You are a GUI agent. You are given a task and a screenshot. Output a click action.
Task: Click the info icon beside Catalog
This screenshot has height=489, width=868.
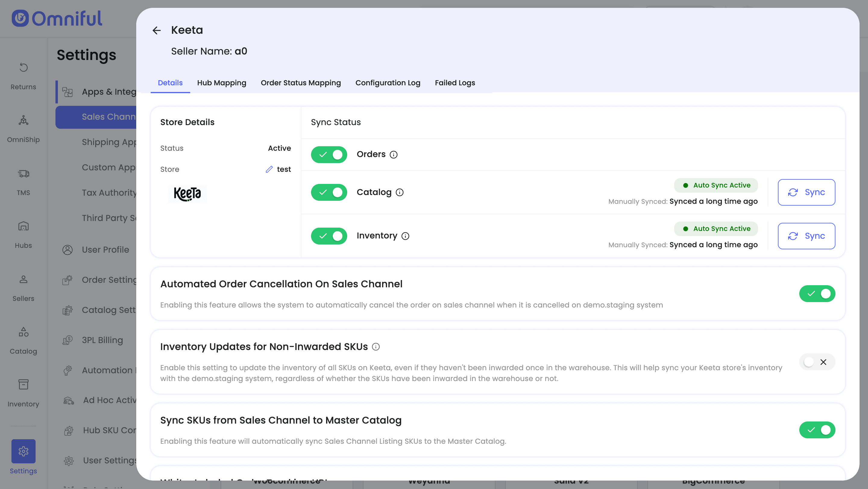point(399,192)
